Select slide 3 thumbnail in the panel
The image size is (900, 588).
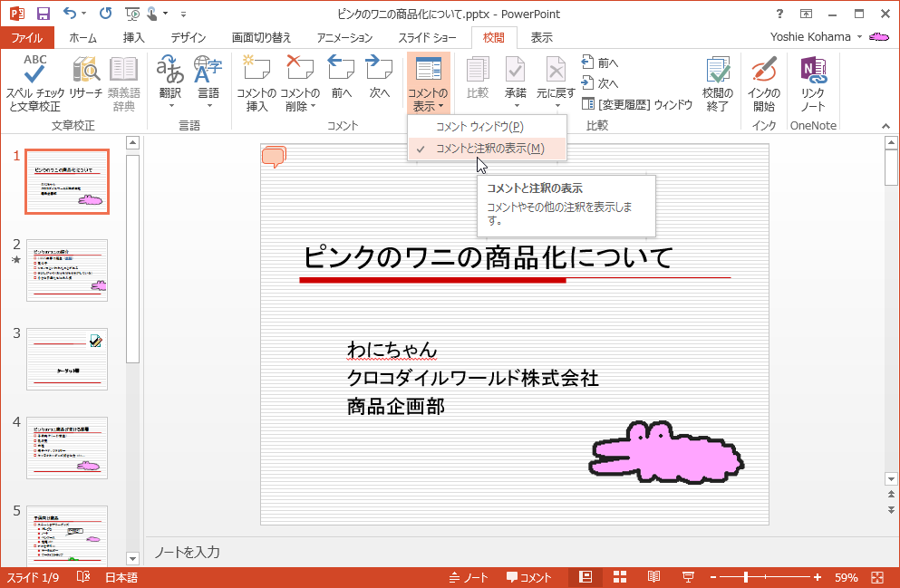[66, 359]
